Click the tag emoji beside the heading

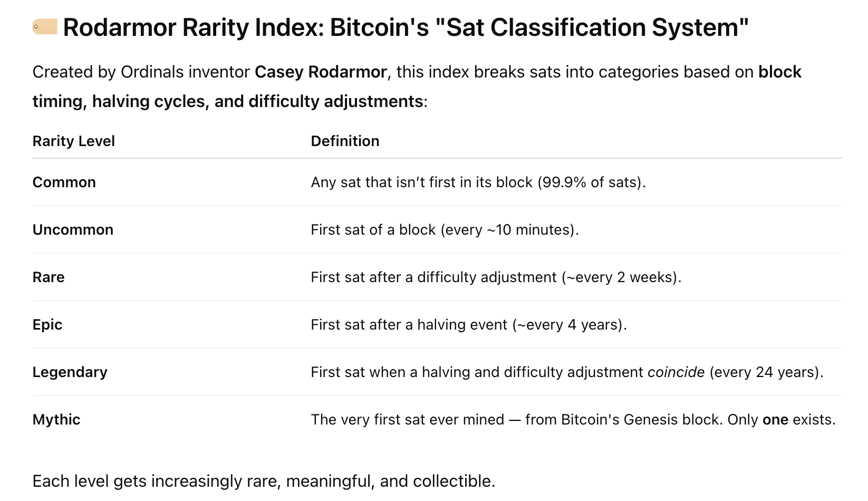[x=45, y=26]
